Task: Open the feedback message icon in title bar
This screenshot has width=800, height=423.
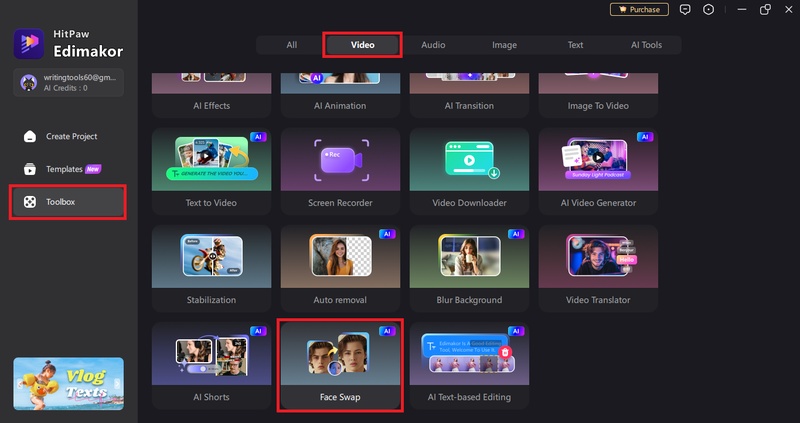Action: click(x=685, y=10)
